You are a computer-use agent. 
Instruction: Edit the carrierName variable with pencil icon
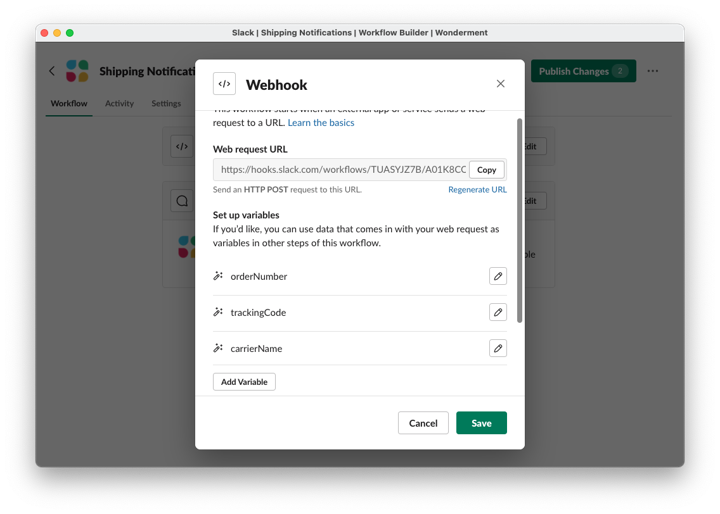pyautogui.click(x=498, y=348)
